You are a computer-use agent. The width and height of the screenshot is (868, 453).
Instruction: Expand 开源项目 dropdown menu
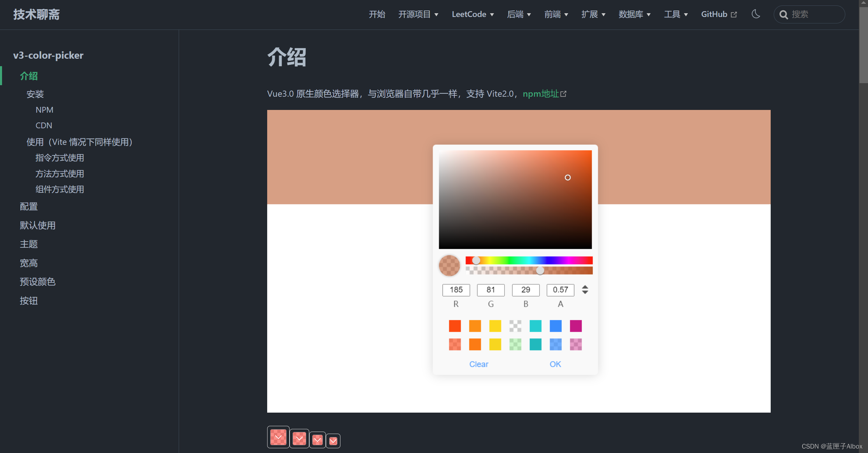tap(418, 14)
